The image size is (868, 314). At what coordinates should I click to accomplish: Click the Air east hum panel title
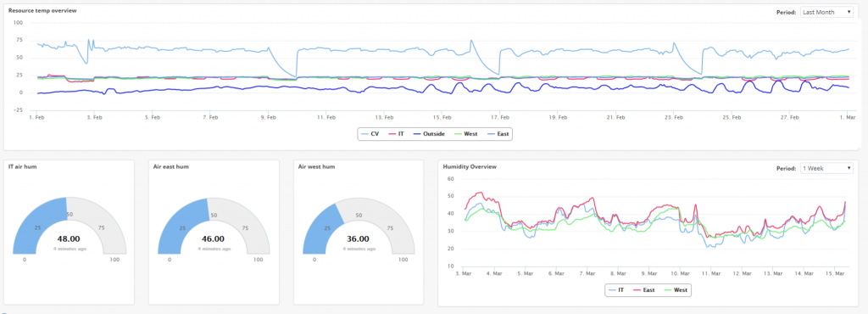coord(171,166)
